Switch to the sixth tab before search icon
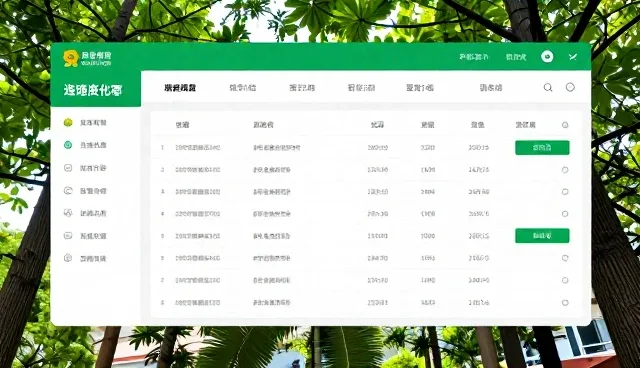The width and height of the screenshot is (640, 368). 491,88
